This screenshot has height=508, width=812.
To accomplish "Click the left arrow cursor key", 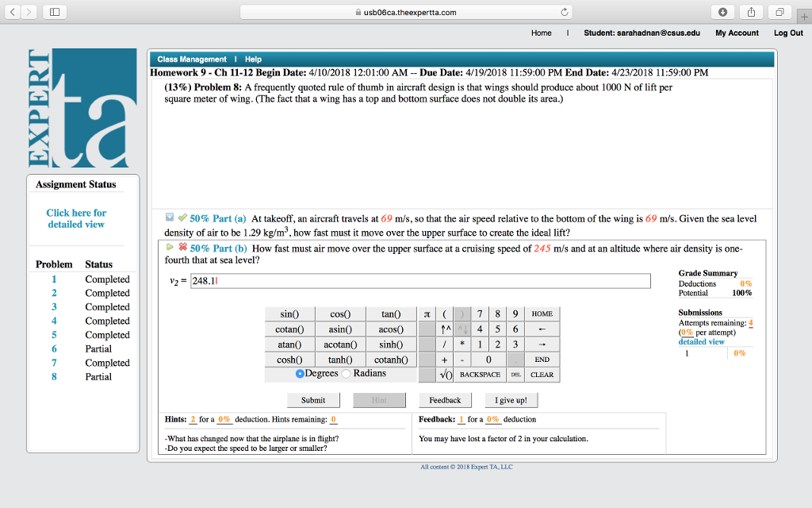I will [x=542, y=329].
